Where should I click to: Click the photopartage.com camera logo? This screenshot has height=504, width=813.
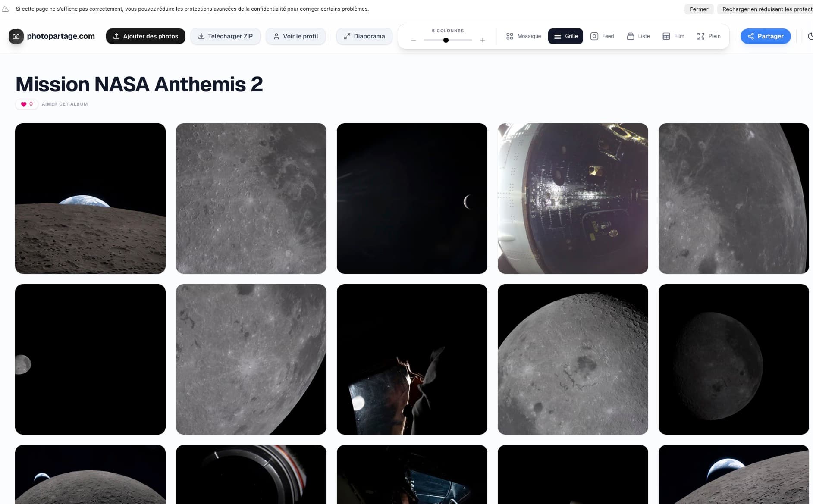pos(16,36)
